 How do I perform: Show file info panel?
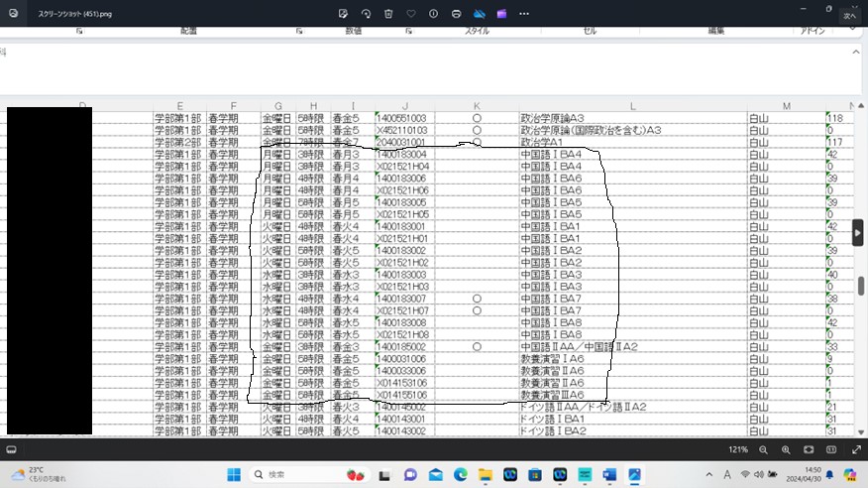[x=433, y=14]
